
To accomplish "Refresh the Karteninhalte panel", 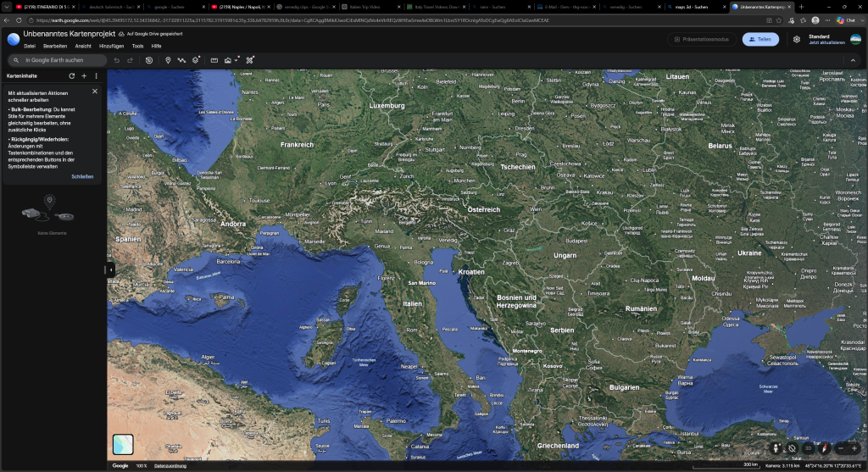I will 71,75.
